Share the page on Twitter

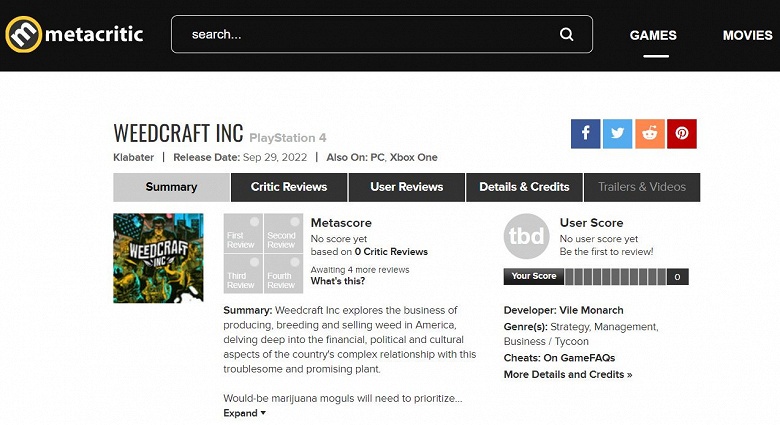[x=617, y=133]
